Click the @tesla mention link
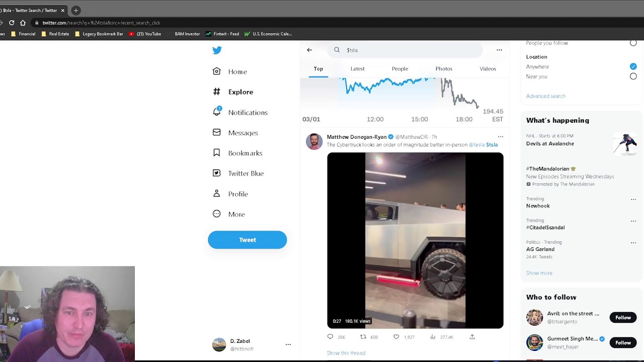This screenshot has height=362, width=644. point(476,145)
